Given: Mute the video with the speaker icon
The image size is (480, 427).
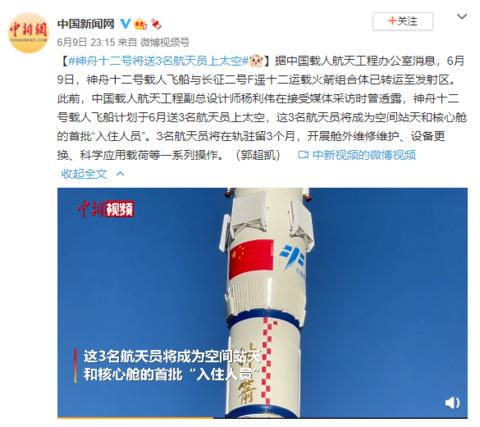Looking at the screenshot, I should [x=452, y=402].
